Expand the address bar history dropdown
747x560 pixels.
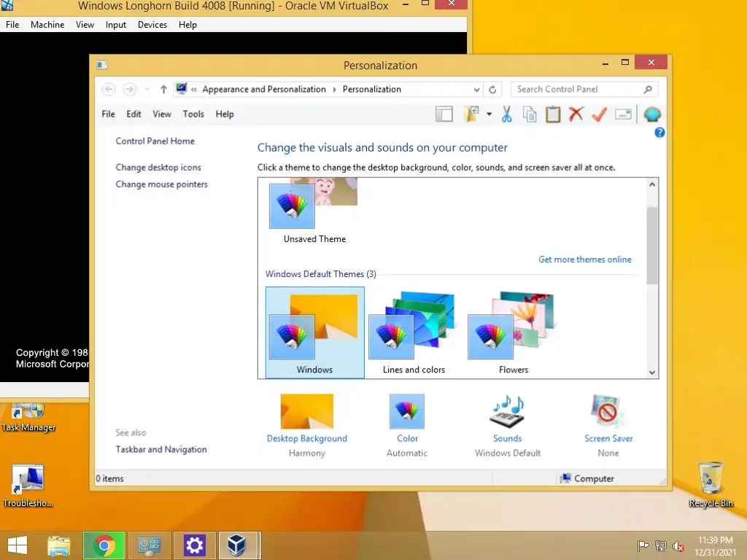click(476, 90)
